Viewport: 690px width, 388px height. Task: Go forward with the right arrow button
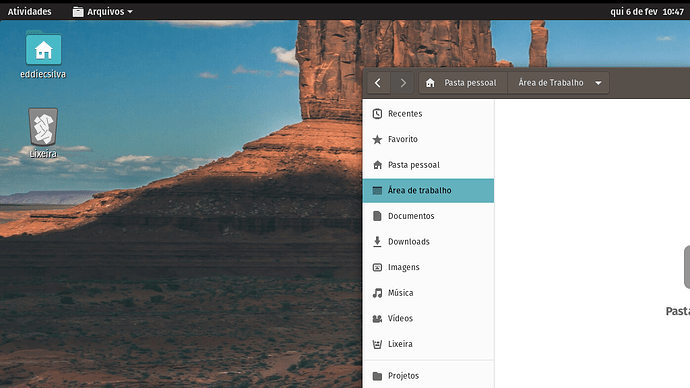click(x=403, y=83)
